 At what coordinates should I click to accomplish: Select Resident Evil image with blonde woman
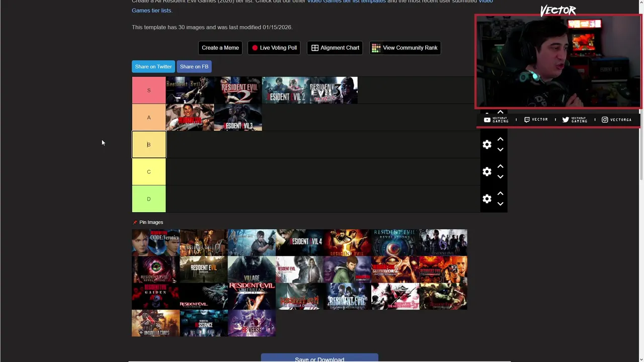pyautogui.click(x=299, y=269)
